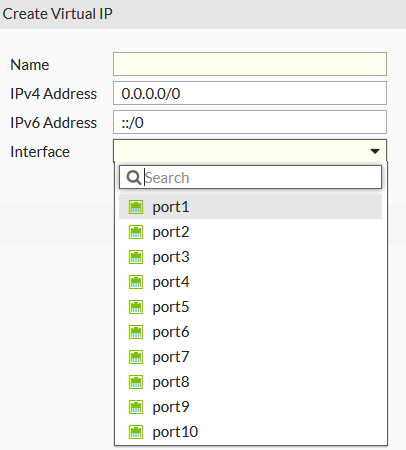Focus the Search box in dropdown

tap(250, 177)
